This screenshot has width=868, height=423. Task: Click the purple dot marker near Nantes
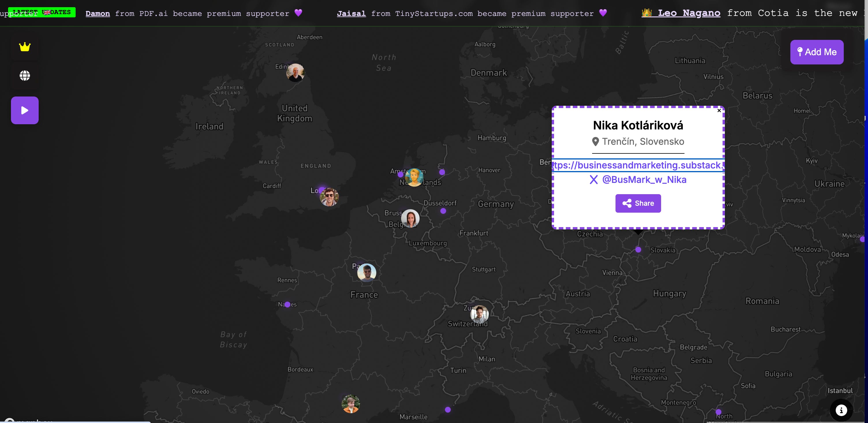point(287,304)
